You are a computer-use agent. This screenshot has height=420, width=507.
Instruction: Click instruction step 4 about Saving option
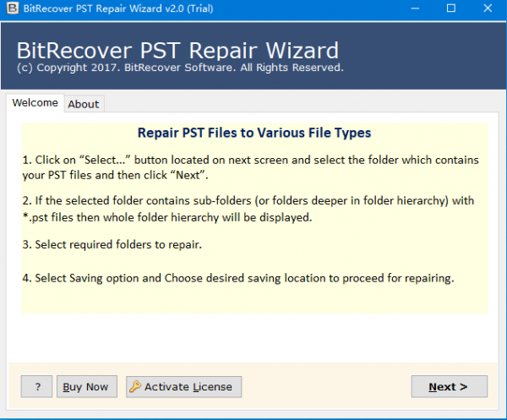[x=238, y=278]
